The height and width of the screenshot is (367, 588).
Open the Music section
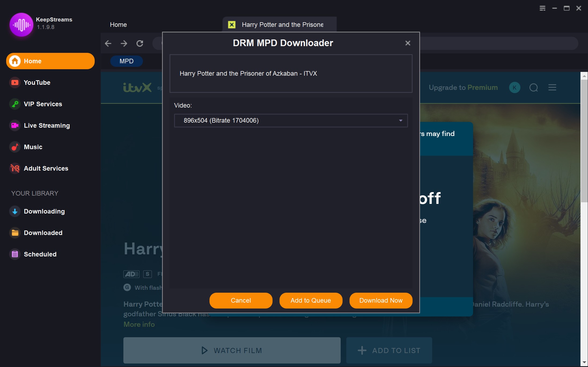33,147
